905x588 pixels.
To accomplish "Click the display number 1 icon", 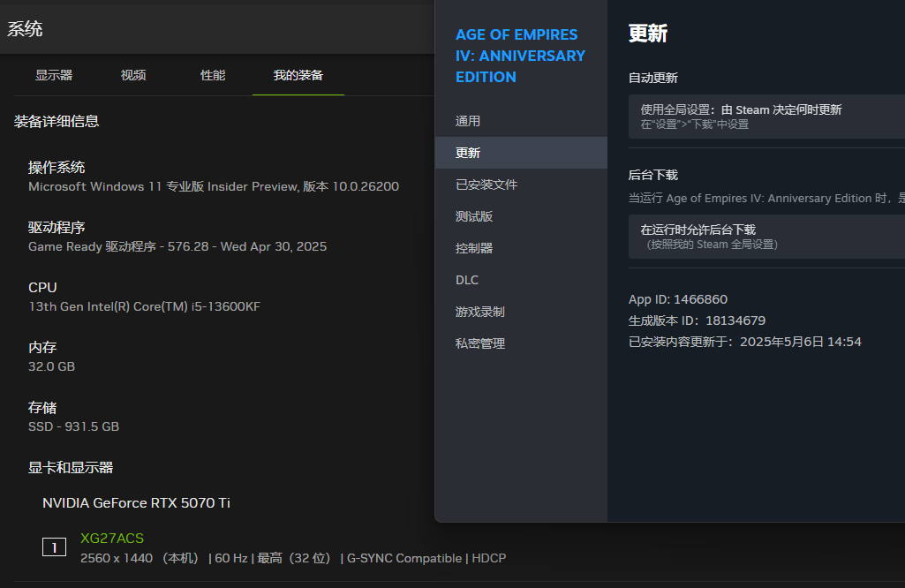I will pyautogui.click(x=54, y=547).
